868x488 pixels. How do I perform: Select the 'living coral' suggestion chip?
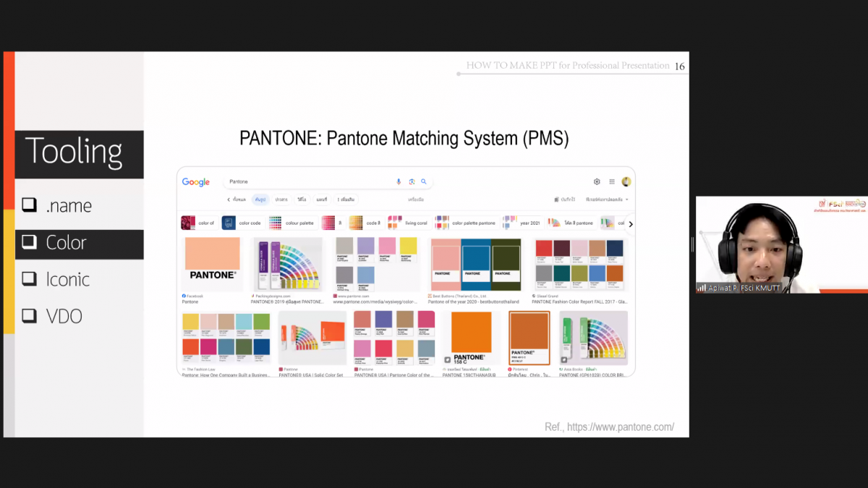[x=409, y=223]
